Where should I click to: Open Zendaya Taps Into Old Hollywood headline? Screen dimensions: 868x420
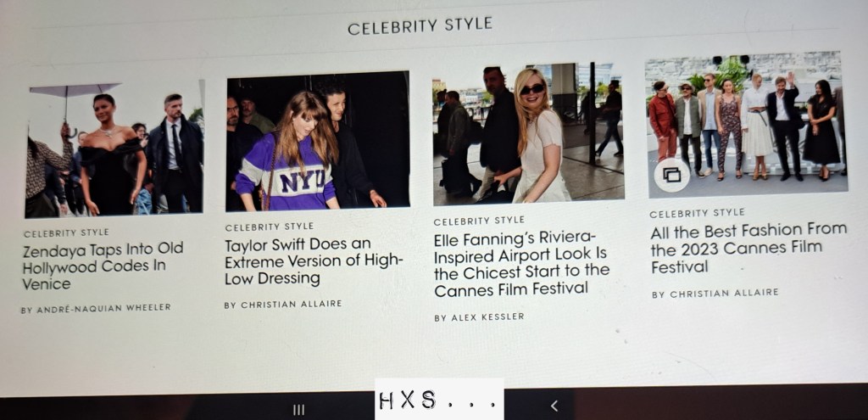coord(103,266)
